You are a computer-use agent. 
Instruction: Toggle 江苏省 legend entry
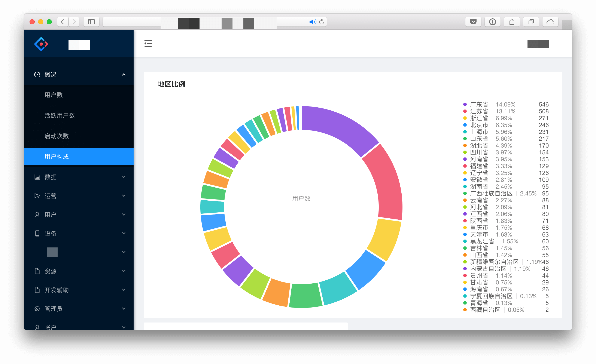pos(506,111)
